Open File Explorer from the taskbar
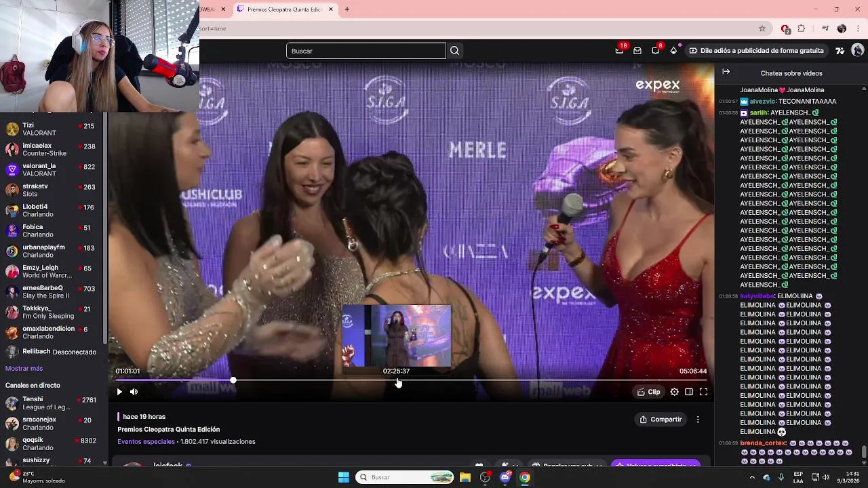This screenshot has width=868, height=488. 465,477
